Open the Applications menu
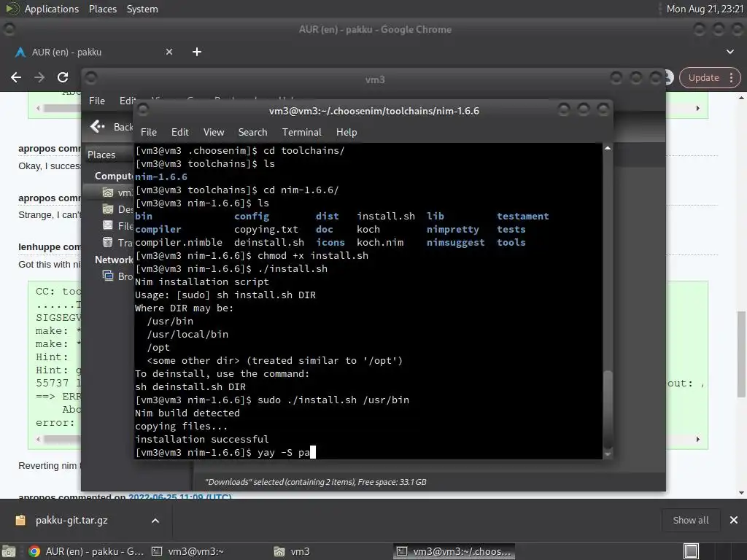Viewport: 747px width, 560px height. point(52,9)
